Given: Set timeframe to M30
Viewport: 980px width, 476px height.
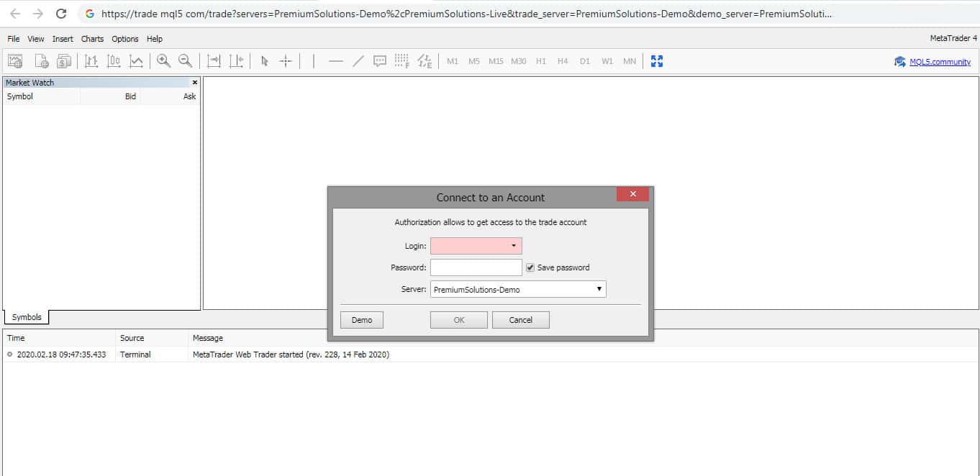Looking at the screenshot, I should (519, 61).
